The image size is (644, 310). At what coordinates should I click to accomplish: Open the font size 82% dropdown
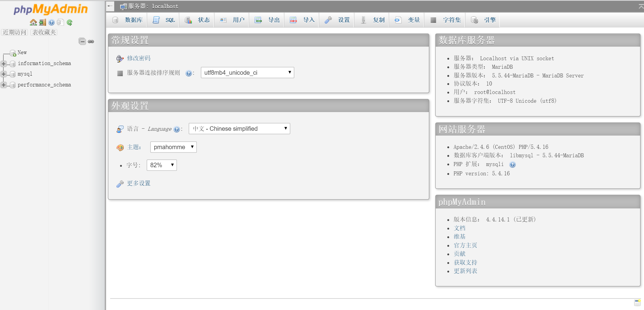(162, 165)
